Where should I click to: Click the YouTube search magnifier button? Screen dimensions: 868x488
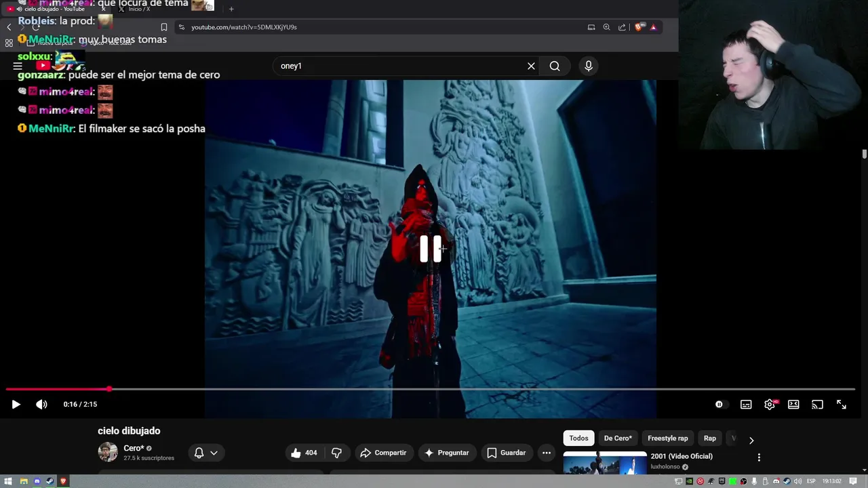[x=555, y=66]
